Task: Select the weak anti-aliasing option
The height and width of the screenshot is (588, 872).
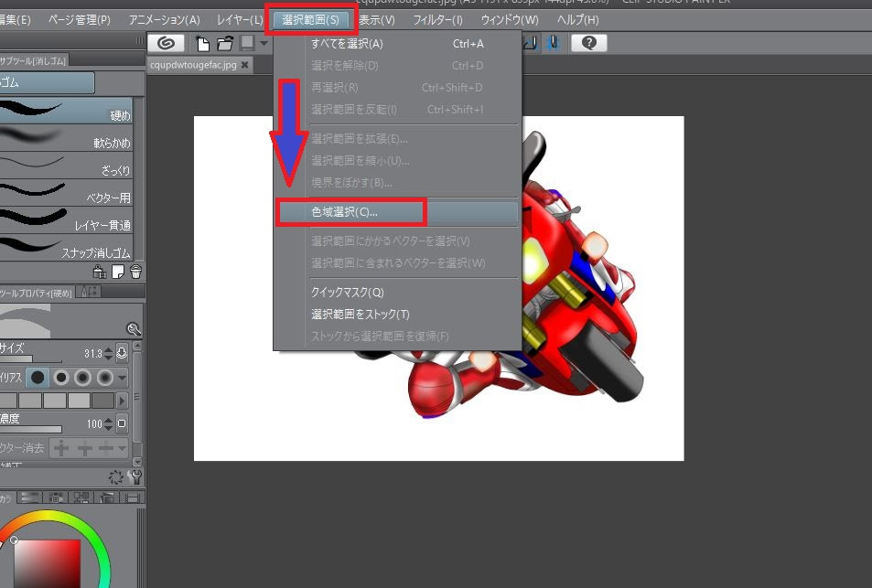Action: click(60, 378)
